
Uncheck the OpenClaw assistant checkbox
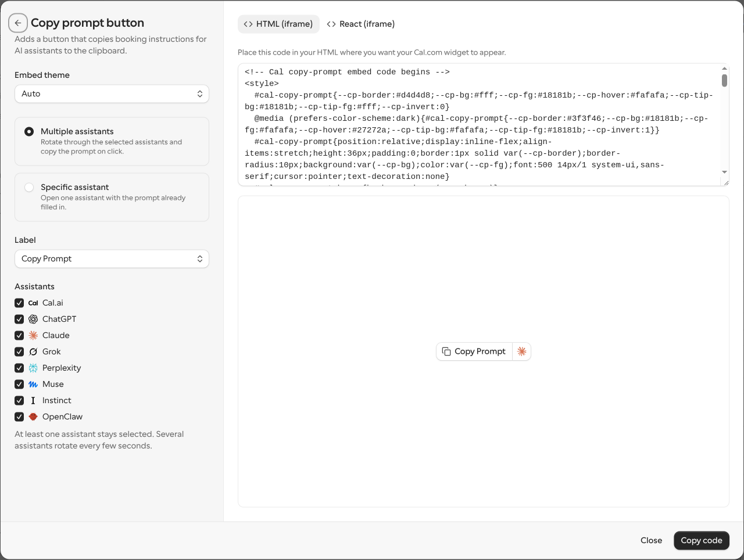(19, 417)
